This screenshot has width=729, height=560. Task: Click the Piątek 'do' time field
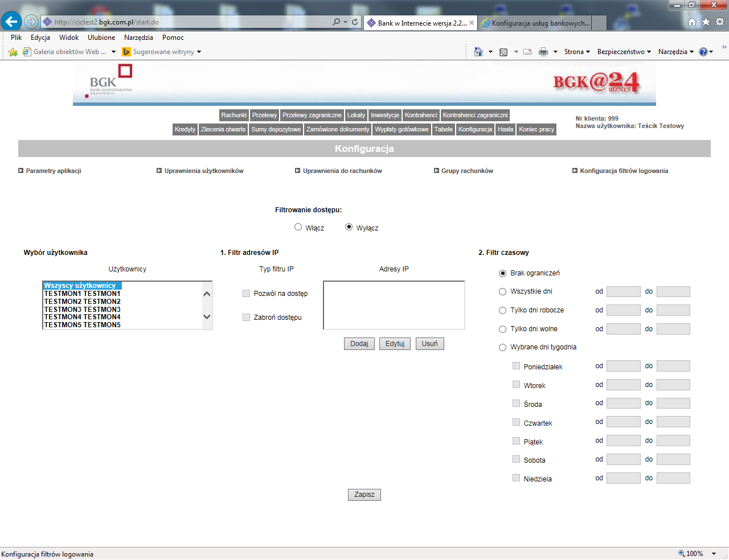coord(673,440)
